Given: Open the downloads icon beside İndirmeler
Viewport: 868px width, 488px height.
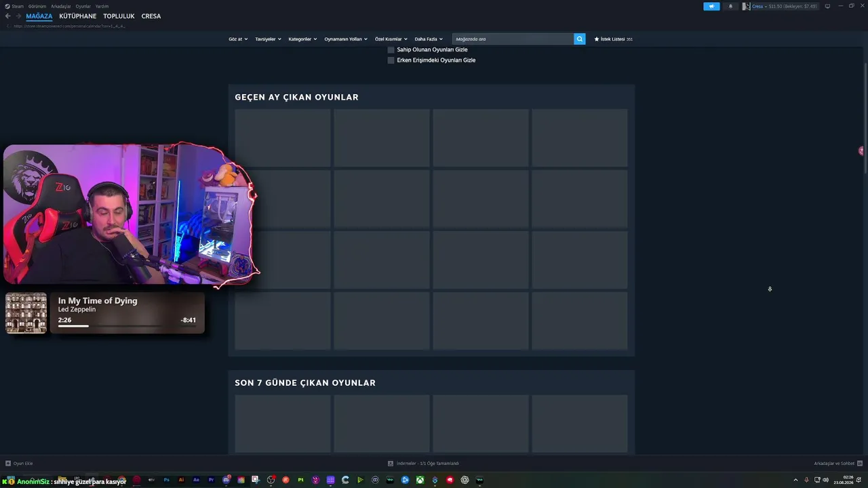Looking at the screenshot, I should pyautogui.click(x=391, y=464).
